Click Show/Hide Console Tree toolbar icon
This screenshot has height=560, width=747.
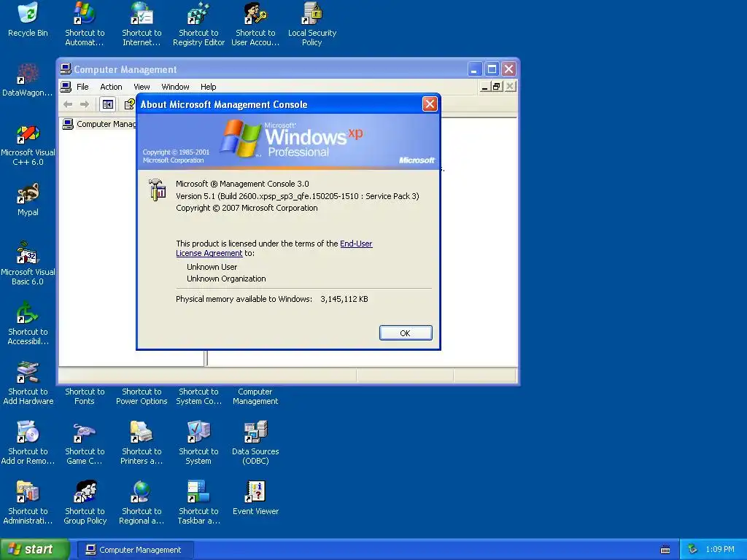tap(108, 104)
